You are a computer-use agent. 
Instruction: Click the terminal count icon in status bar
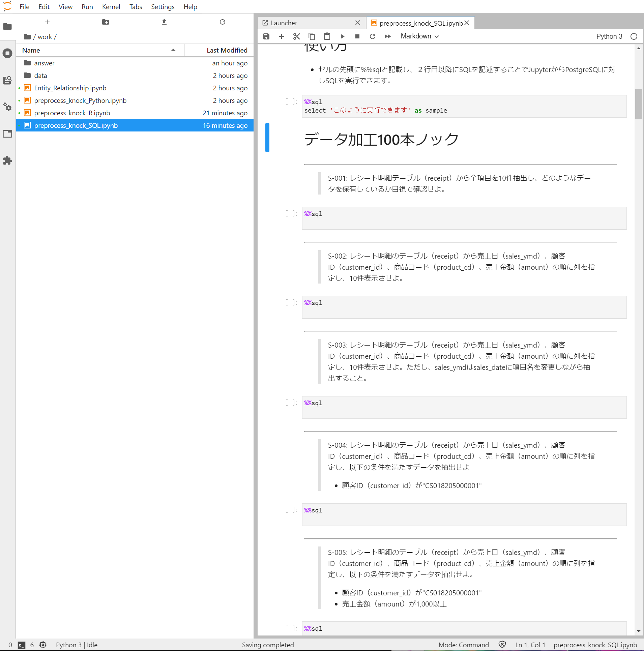tap(21, 645)
